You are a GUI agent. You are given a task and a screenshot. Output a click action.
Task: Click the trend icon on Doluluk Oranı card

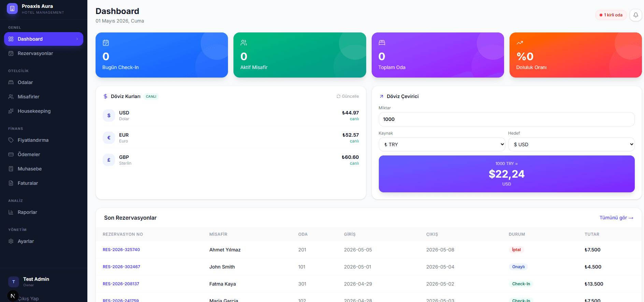[520, 43]
